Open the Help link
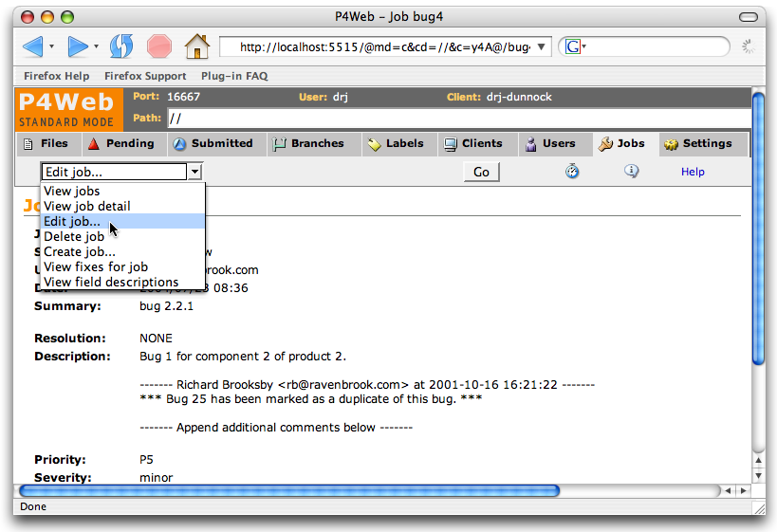 [693, 172]
